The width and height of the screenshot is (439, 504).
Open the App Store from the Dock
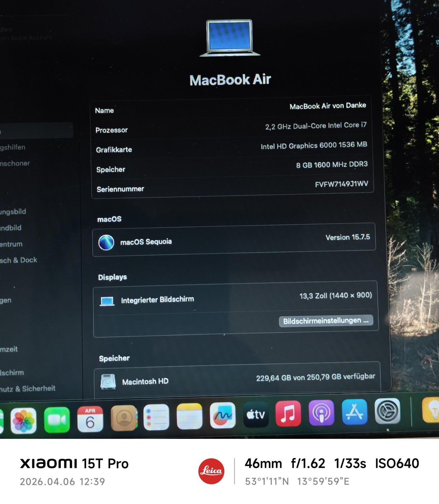[355, 412]
